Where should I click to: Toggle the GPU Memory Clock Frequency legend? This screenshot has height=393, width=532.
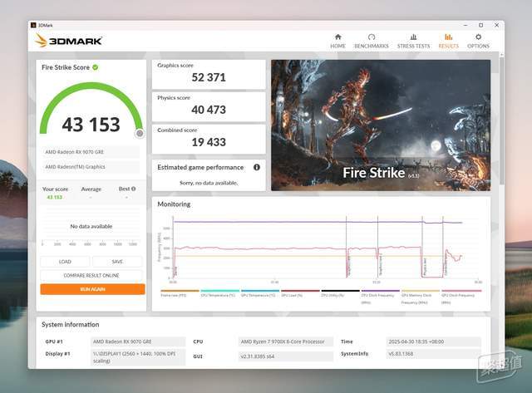(421, 297)
